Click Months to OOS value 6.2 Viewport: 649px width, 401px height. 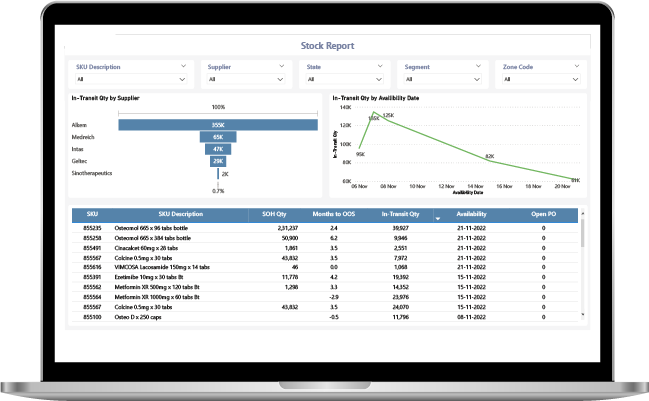click(334, 238)
